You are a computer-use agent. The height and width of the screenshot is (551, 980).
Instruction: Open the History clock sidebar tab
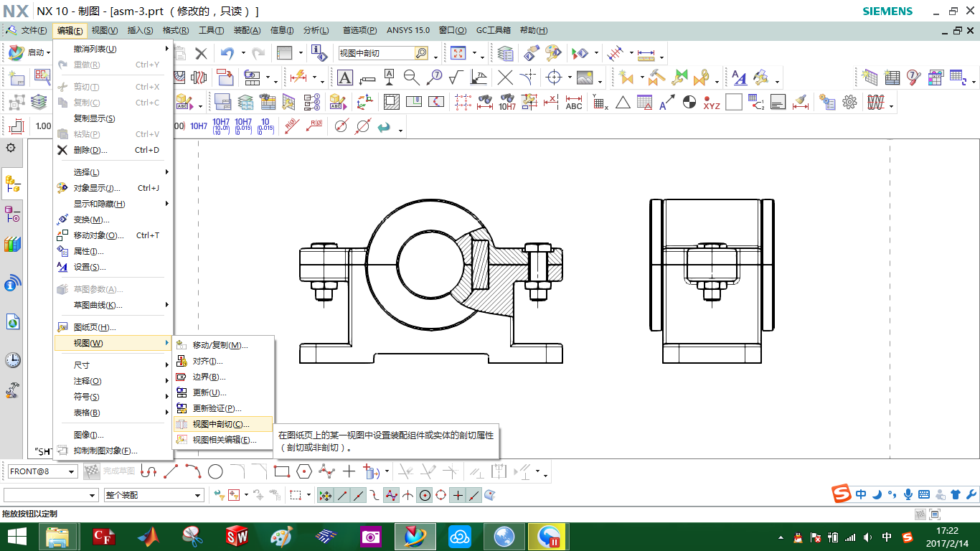coord(12,360)
